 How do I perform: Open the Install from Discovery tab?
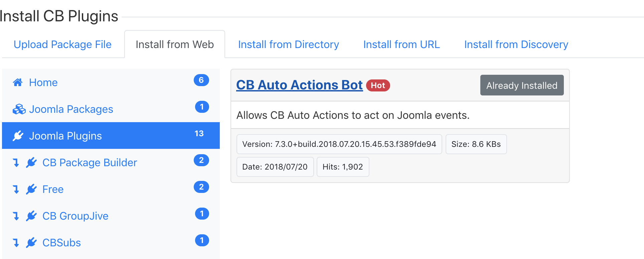point(516,44)
